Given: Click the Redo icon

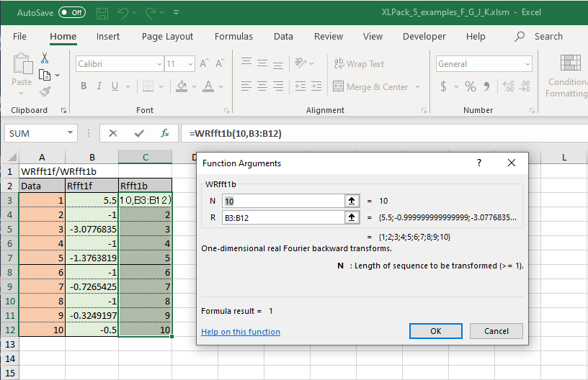Looking at the screenshot, I should 151,13.
